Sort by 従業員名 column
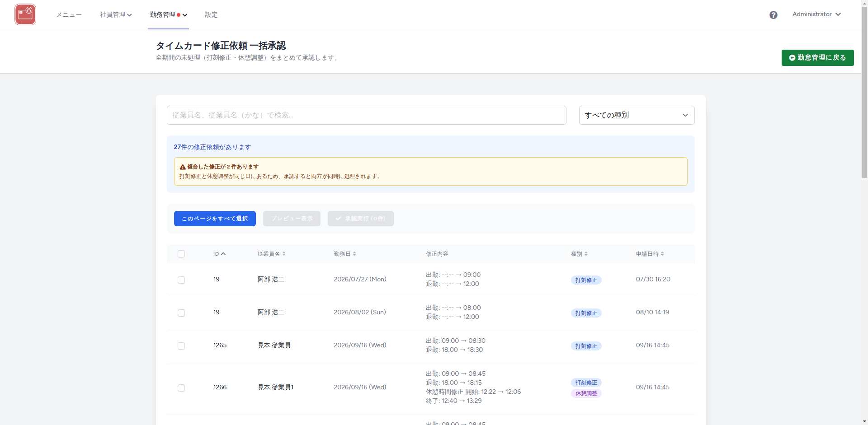Screen dimensions: 868x425 click(271, 254)
